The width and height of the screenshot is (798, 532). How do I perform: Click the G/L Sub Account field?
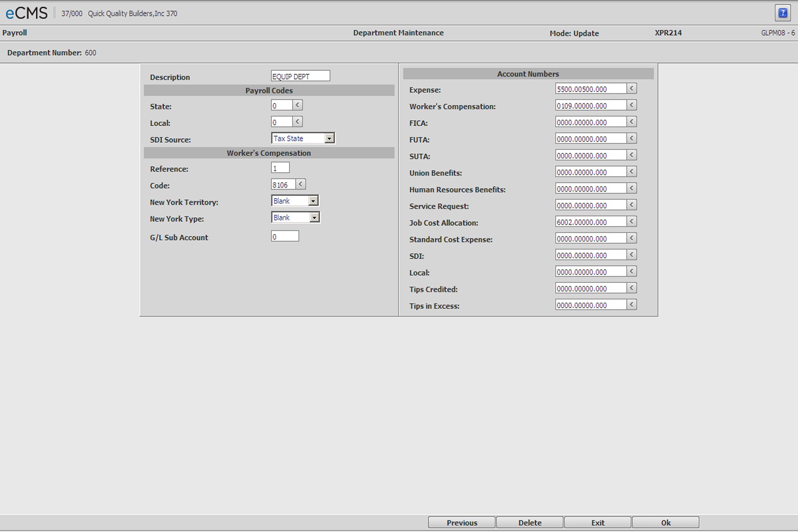[x=285, y=236]
